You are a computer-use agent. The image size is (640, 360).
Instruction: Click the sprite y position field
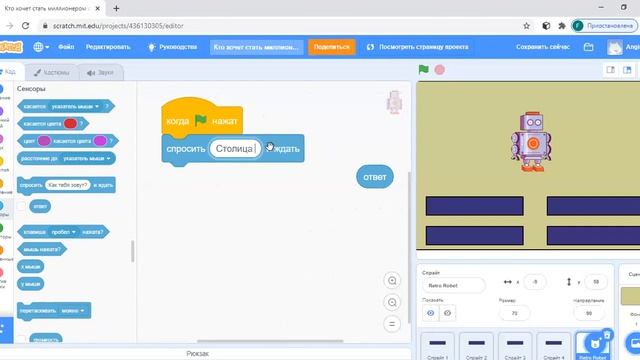(596, 282)
